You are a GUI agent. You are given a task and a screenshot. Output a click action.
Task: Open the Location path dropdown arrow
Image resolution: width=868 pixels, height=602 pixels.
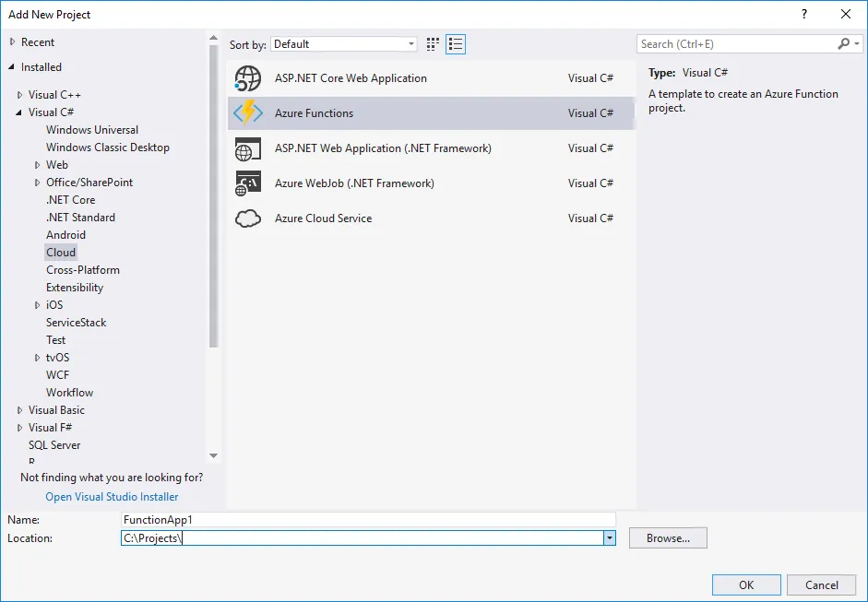(x=610, y=537)
